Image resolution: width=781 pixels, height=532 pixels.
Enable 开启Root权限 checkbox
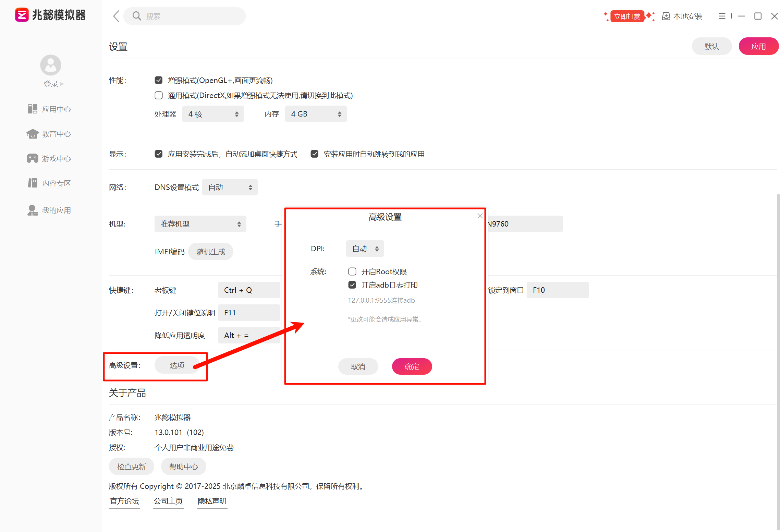click(352, 271)
